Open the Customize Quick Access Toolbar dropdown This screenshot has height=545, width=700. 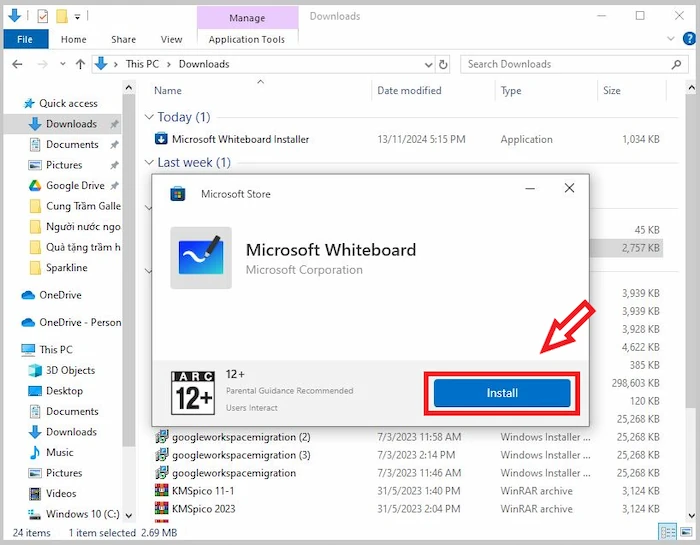click(x=77, y=17)
